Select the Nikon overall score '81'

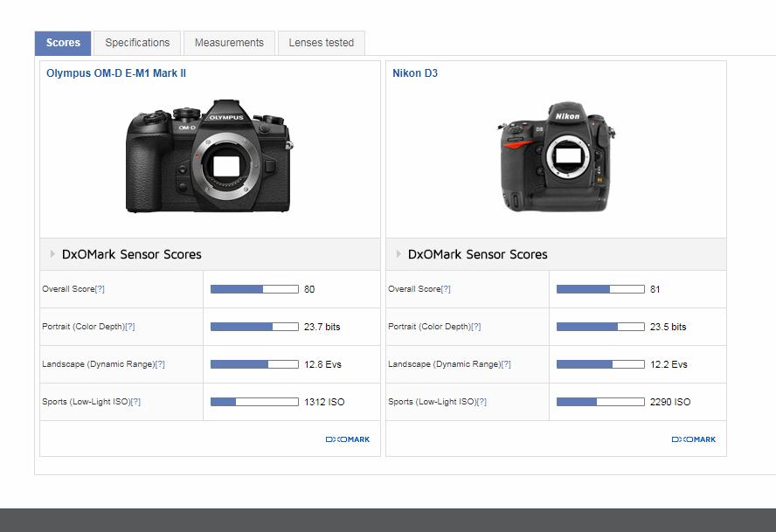[655, 289]
